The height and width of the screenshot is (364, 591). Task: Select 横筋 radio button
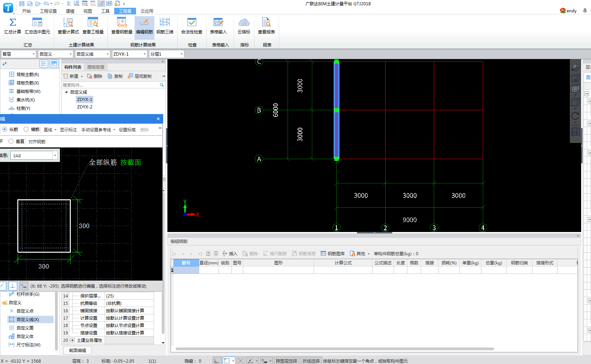click(26, 129)
